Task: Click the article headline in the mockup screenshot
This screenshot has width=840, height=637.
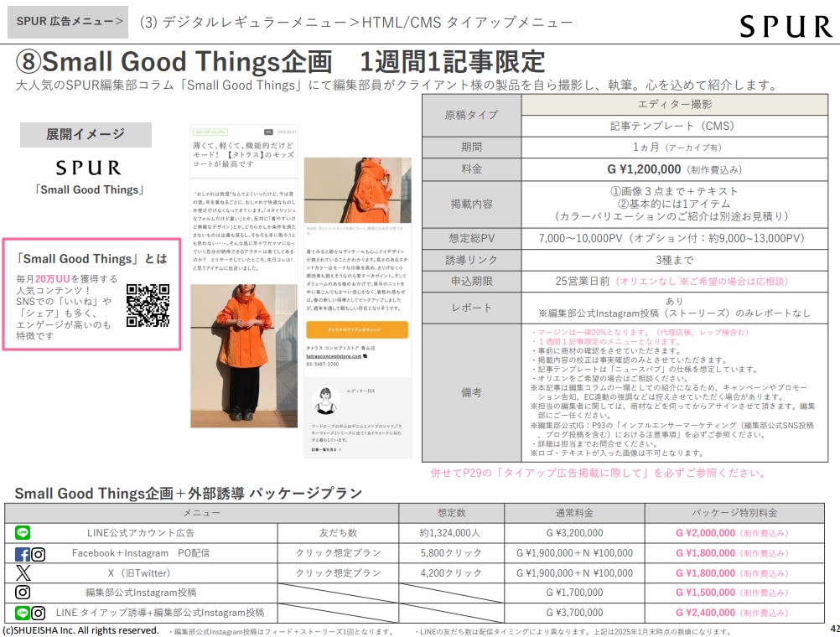Action: [x=244, y=155]
